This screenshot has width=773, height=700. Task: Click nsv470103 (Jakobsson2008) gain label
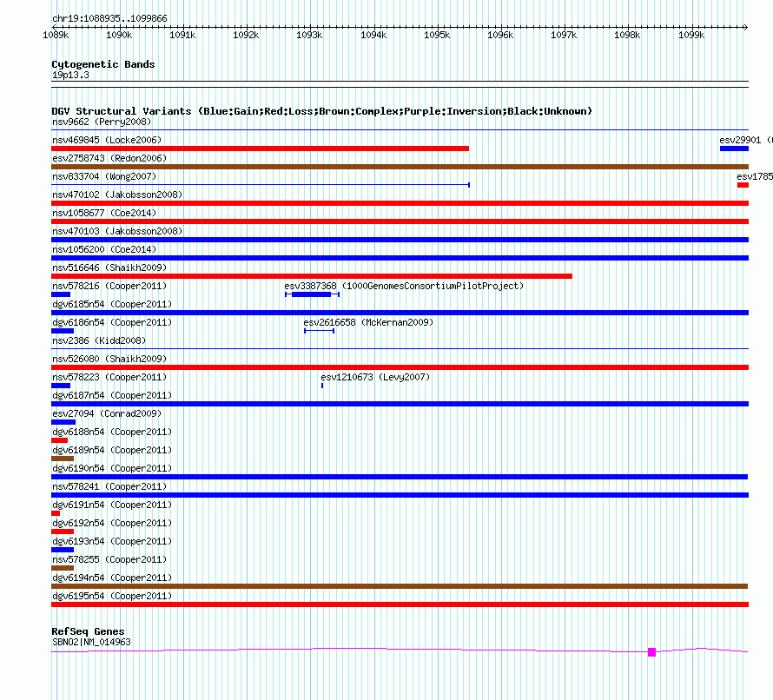tap(117, 231)
